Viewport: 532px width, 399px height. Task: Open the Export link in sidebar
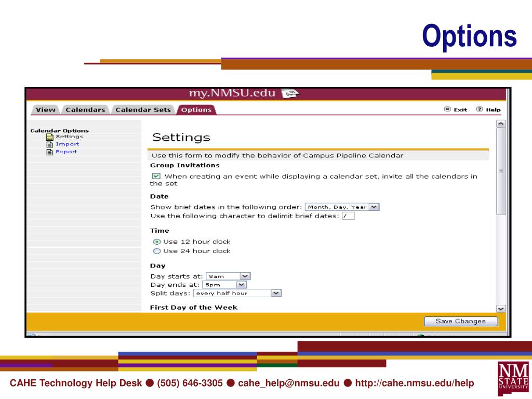pyautogui.click(x=66, y=152)
